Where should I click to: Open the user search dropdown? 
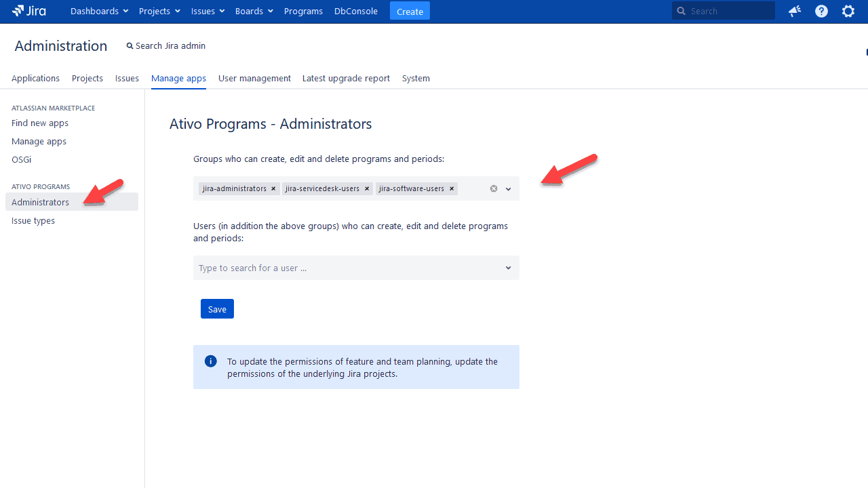[508, 268]
